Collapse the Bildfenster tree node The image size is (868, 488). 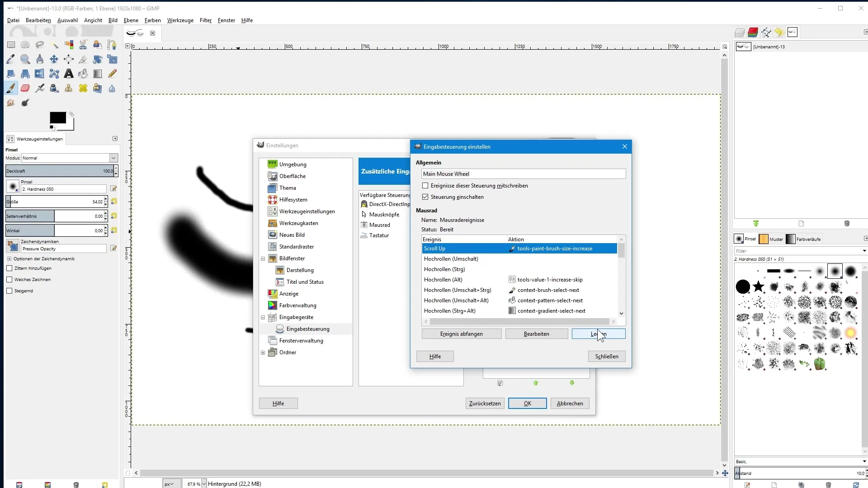click(263, 259)
